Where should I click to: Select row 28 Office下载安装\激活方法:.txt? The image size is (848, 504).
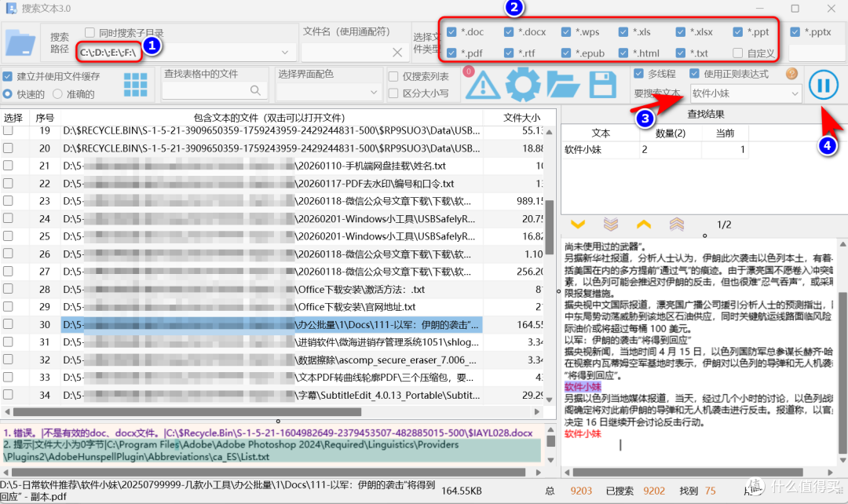coord(272,290)
